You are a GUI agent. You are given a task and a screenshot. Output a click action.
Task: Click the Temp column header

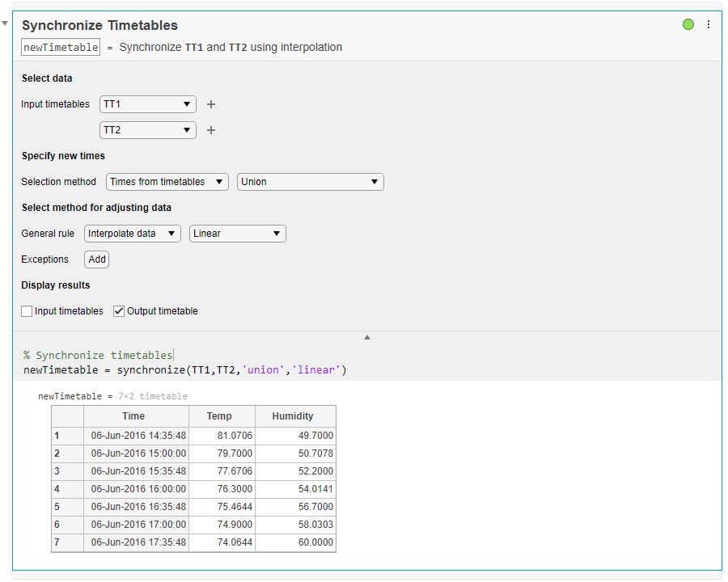tap(219, 416)
